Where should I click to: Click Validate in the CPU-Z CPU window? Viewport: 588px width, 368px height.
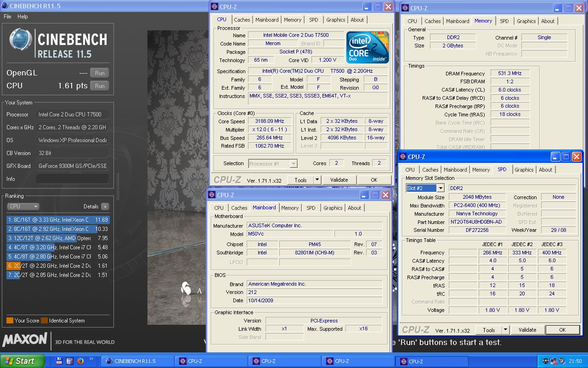(339, 180)
